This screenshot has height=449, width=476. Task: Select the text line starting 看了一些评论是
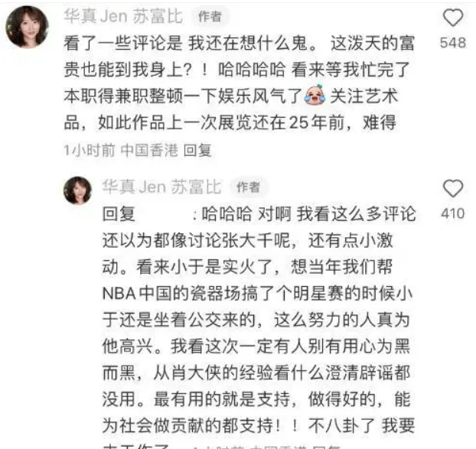click(240, 43)
